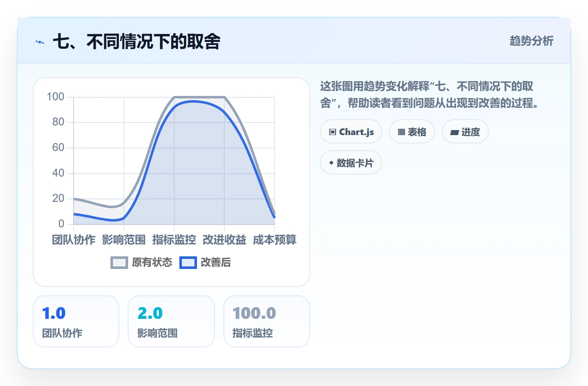
Task: Open the 1.0 团队协作 data card
Action: click(76, 321)
